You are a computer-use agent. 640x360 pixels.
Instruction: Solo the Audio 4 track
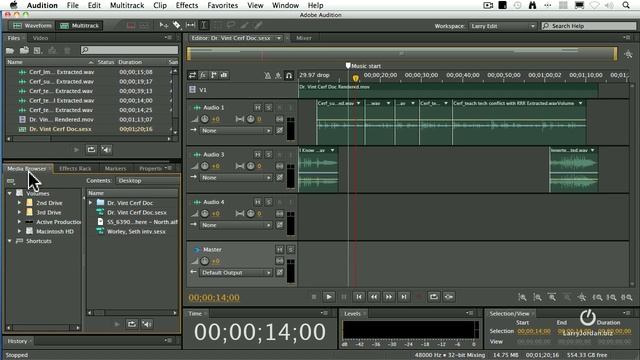point(268,202)
